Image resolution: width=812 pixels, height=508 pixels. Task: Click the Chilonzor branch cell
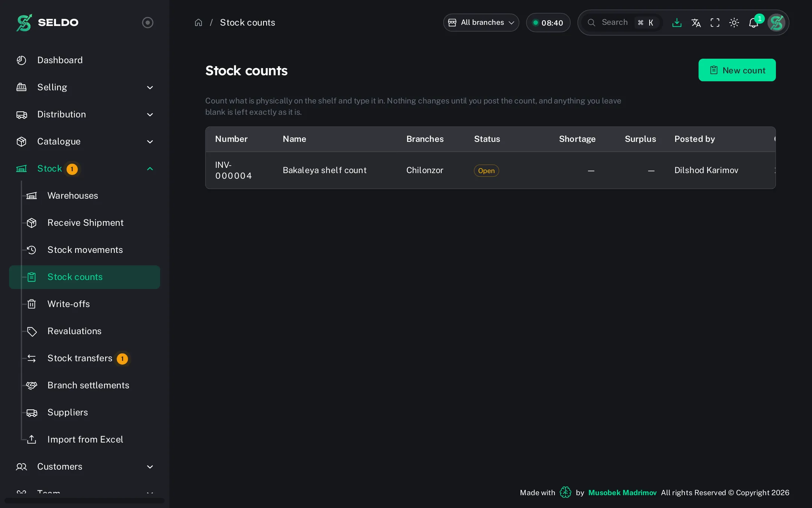pyautogui.click(x=425, y=170)
